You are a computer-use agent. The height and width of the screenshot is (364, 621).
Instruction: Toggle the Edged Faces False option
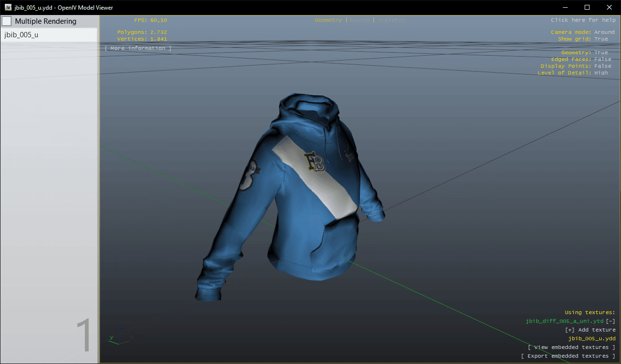pos(603,60)
